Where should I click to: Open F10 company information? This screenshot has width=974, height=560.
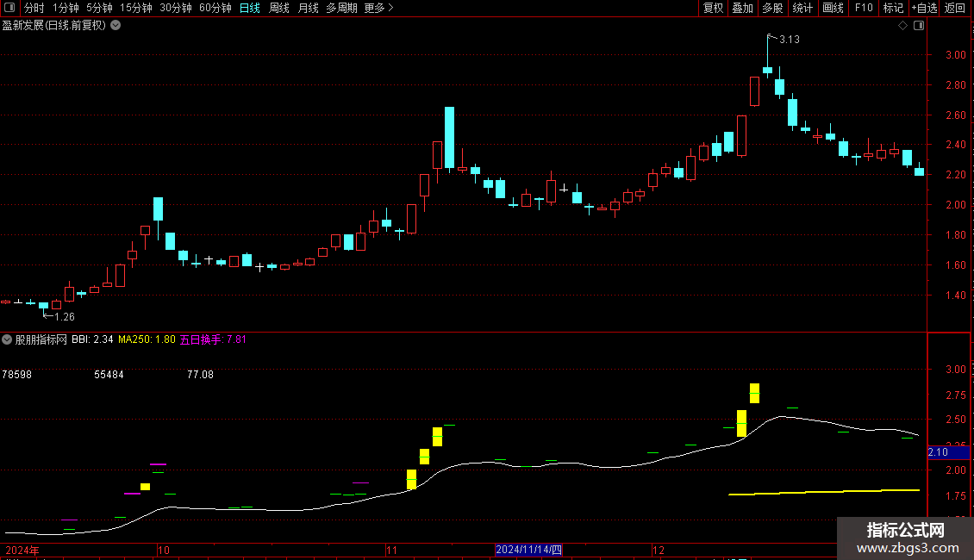point(864,8)
